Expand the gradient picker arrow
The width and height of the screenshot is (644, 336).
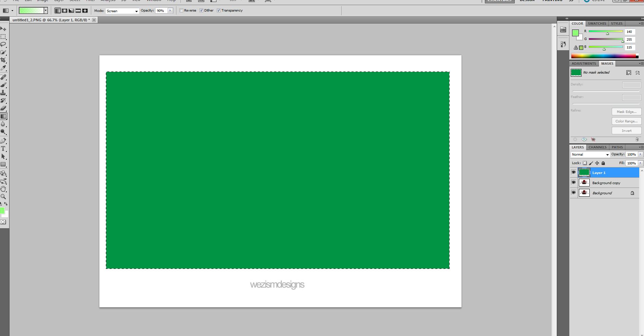click(45, 11)
